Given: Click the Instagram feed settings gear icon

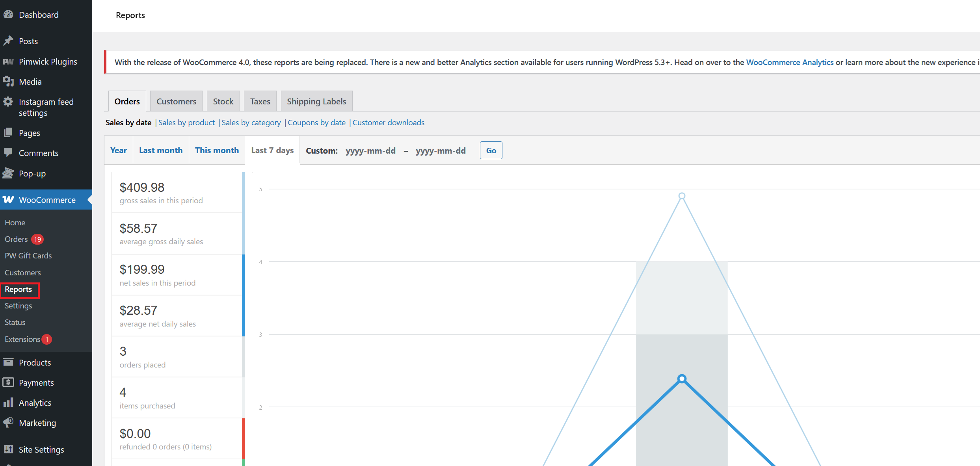Looking at the screenshot, I should [x=8, y=102].
